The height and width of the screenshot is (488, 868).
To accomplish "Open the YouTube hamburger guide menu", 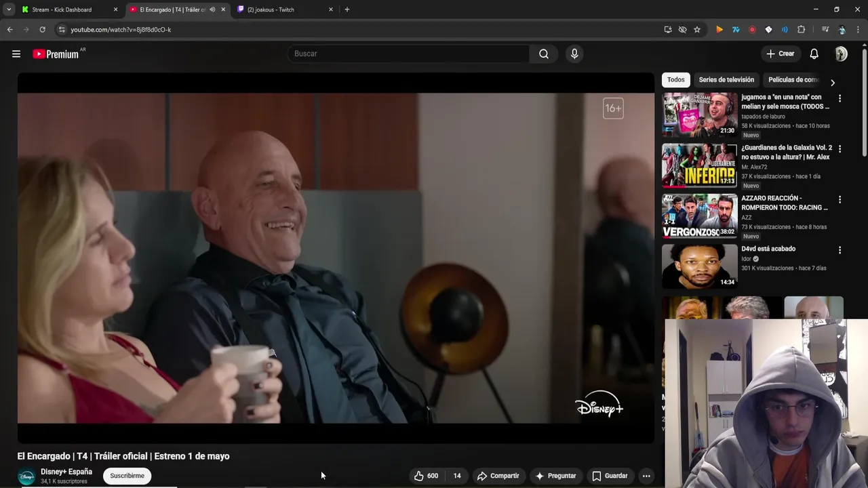I will pos(16,54).
